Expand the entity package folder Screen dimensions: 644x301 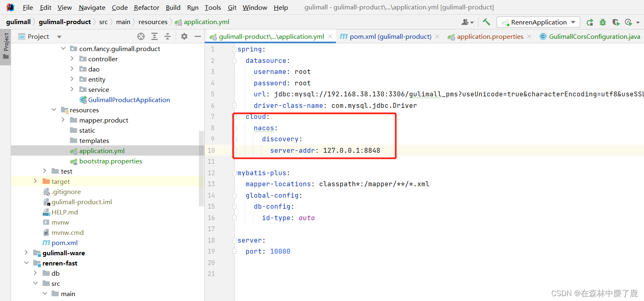(x=72, y=79)
